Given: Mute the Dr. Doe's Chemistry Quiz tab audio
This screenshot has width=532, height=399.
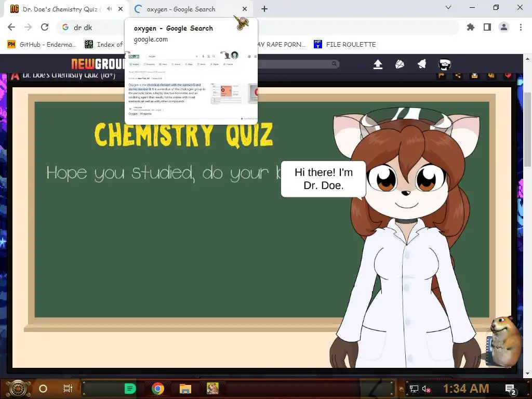Looking at the screenshot, I should [x=109, y=9].
